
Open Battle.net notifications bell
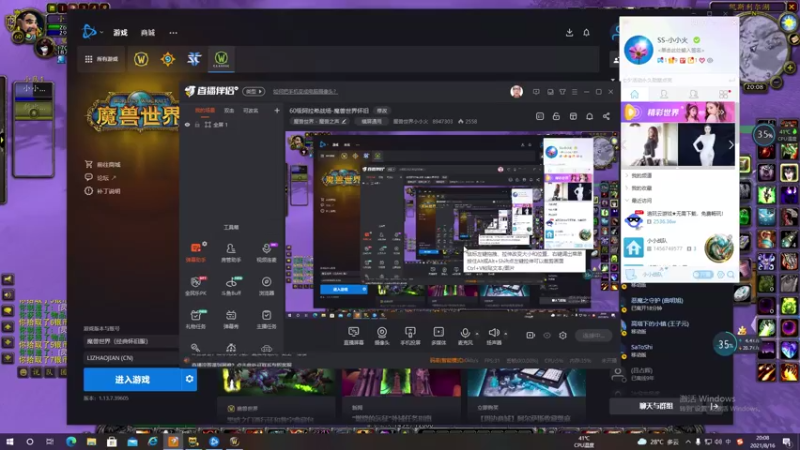(586, 32)
